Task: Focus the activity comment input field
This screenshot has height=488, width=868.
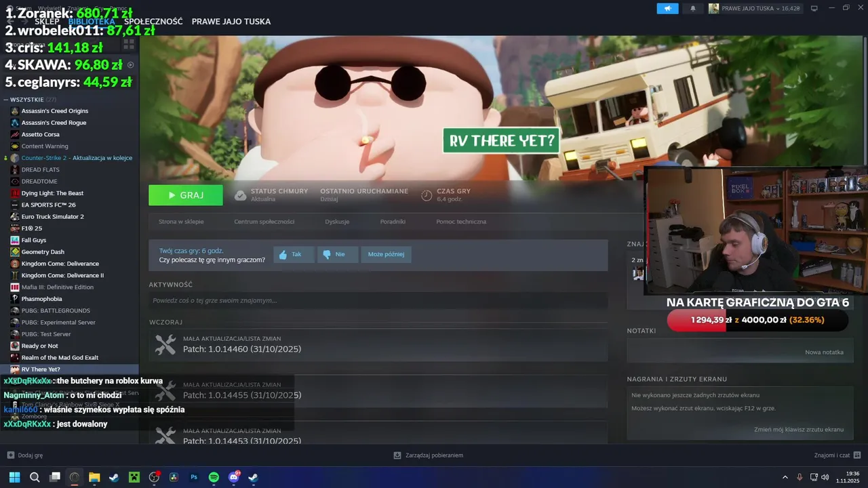Action: (x=378, y=300)
